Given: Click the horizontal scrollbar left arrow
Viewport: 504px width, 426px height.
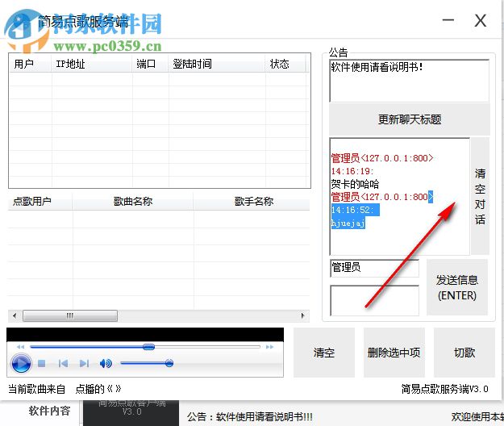Looking at the screenshot, I should click(x=15, y=315).
